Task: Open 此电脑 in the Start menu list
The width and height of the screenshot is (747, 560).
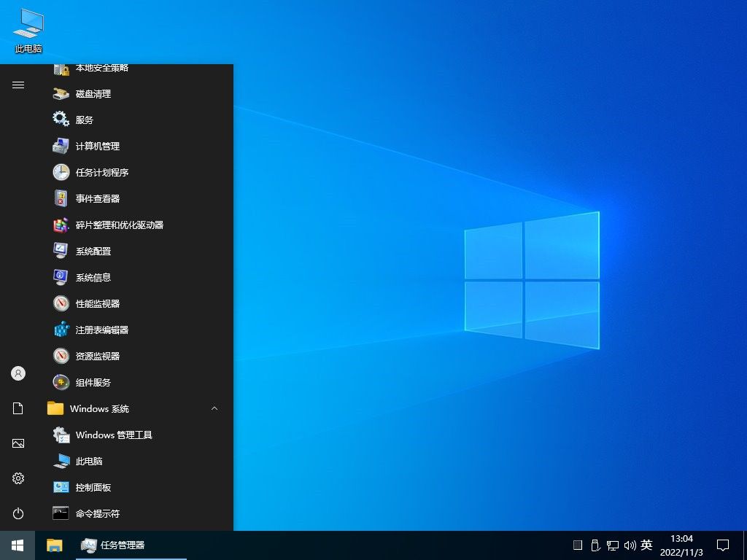Action: click(x=133, y=461)
